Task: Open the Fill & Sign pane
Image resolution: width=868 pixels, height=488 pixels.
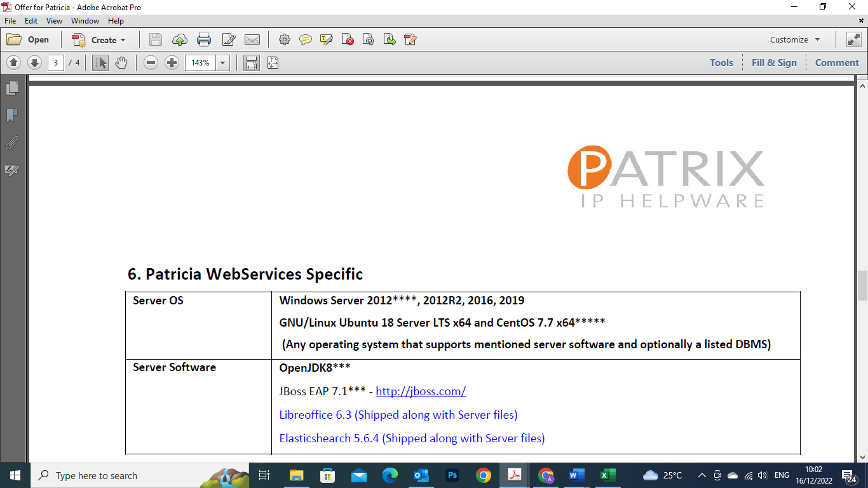Action: coord(774,62)
